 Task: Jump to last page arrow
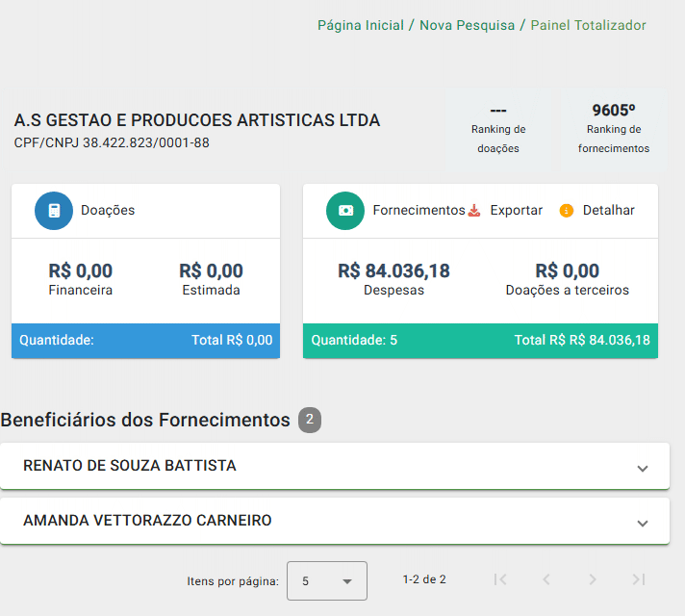pos(639,579)
